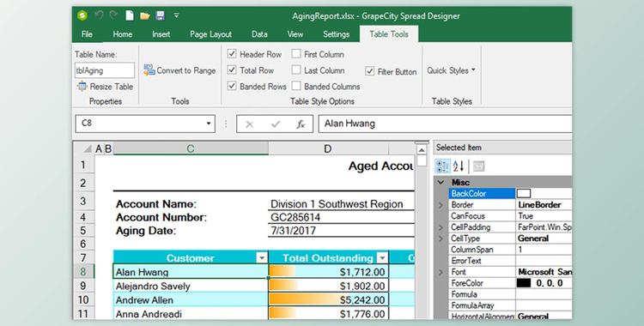
Task: Click the select-all corner triangle of grid
Action: click(87, 148)
